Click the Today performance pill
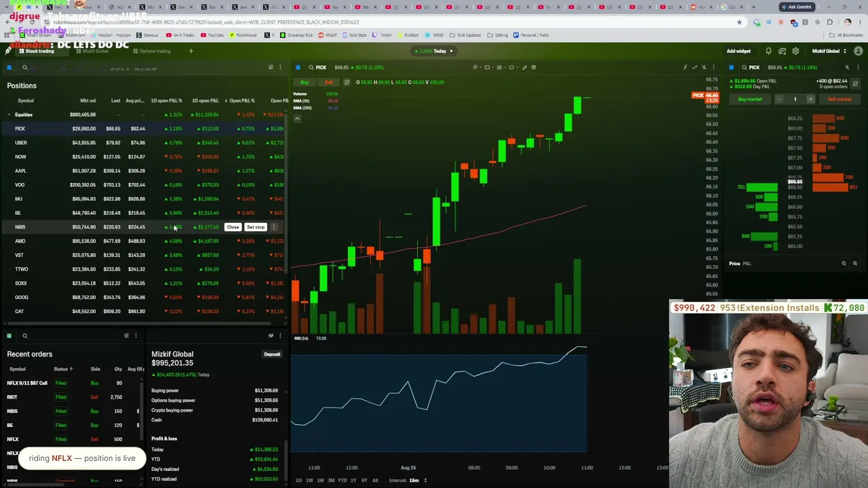 coord(434,51)
